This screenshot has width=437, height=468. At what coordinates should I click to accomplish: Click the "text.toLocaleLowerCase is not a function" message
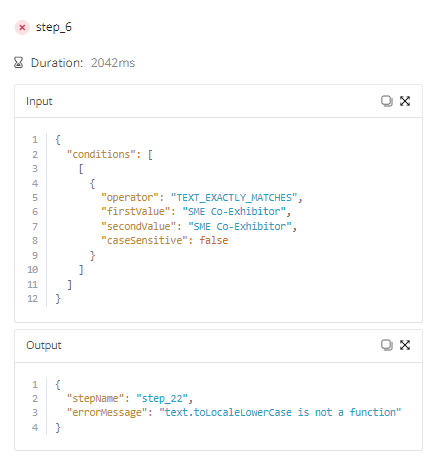point(280,413)
